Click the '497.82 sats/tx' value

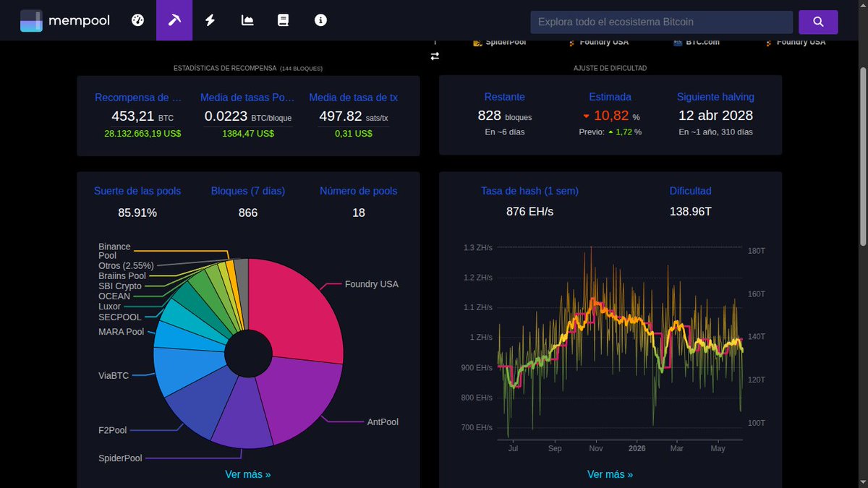click(354, 116)
